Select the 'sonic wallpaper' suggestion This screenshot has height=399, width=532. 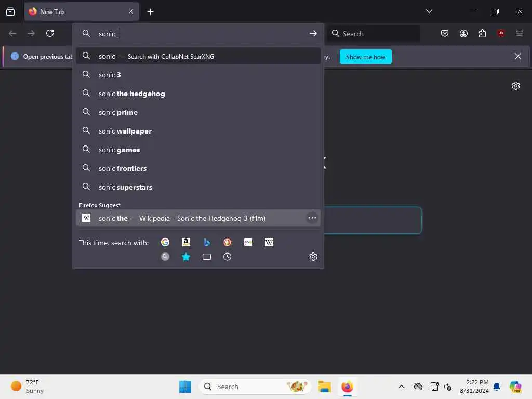(198, 130)
